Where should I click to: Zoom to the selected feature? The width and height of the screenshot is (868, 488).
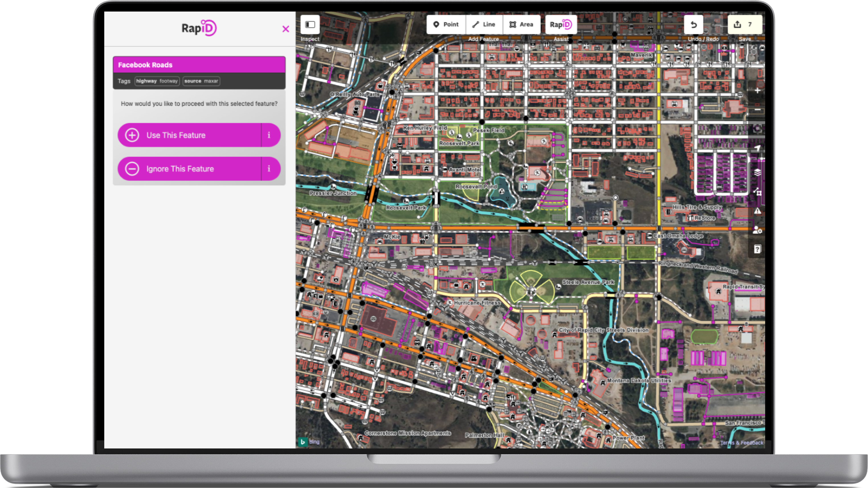coord(757,129)
